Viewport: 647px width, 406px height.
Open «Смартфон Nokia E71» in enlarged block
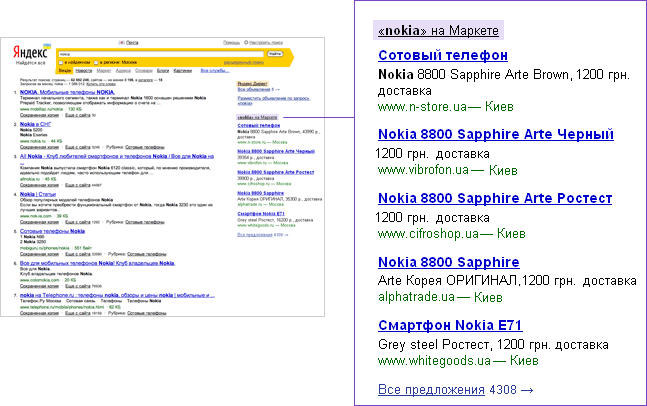pyautogui.click(x=450, y=325)
